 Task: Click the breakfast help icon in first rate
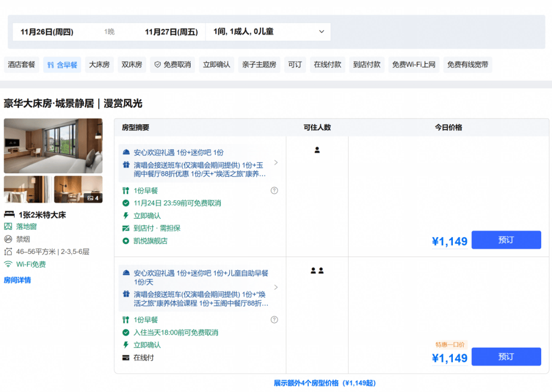click(x=274, y=191)
